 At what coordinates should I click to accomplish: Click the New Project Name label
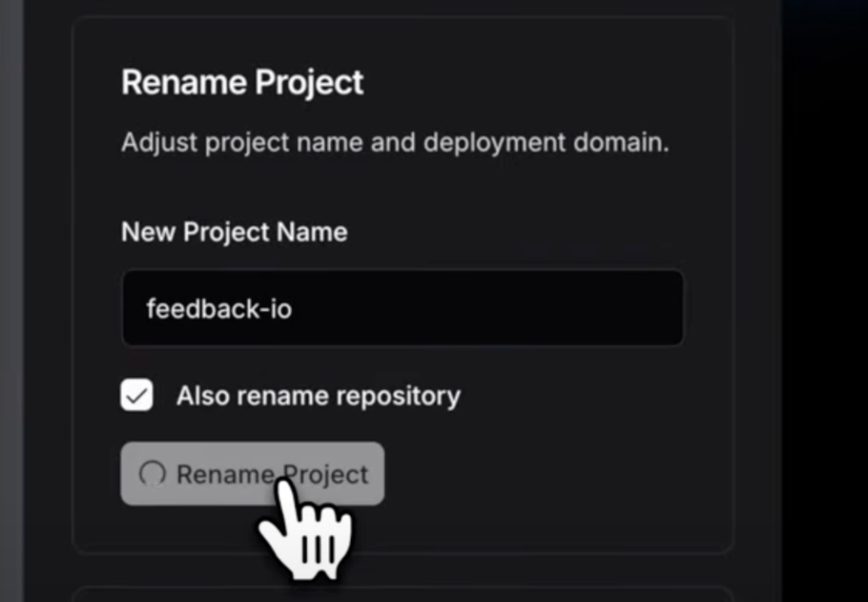point(234,231)
